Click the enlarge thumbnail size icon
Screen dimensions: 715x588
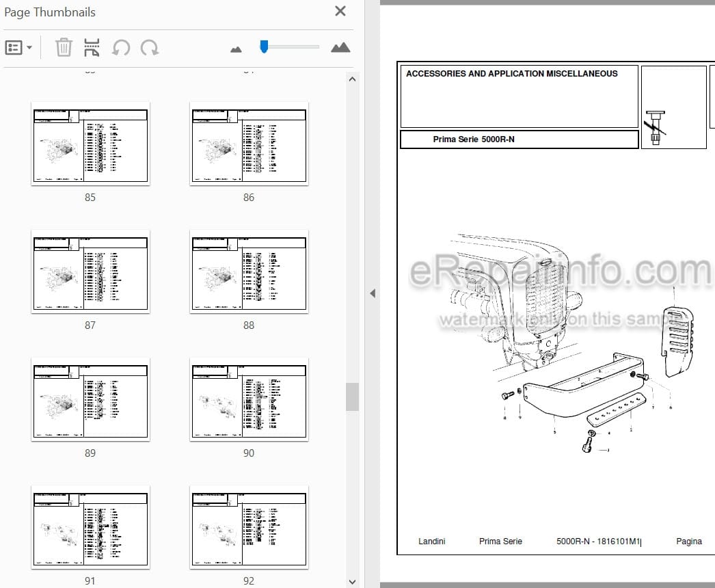click(x=340, y=47)
